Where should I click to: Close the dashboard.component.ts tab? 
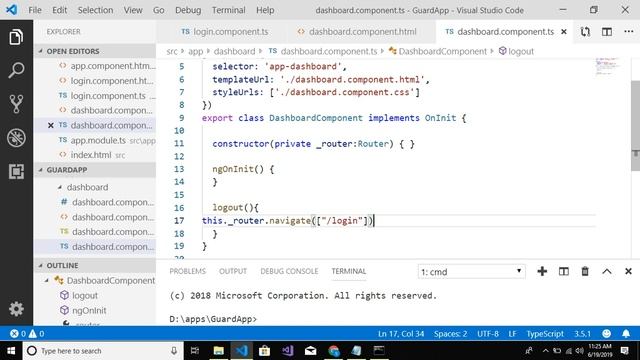click(x=564, y=32)
